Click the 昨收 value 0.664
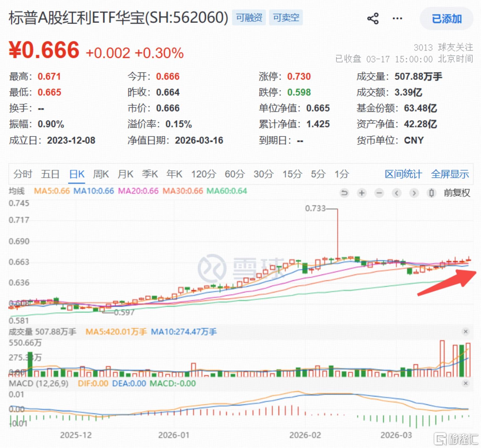This screenshot has width=481, height=448. [x=168, y=92]
